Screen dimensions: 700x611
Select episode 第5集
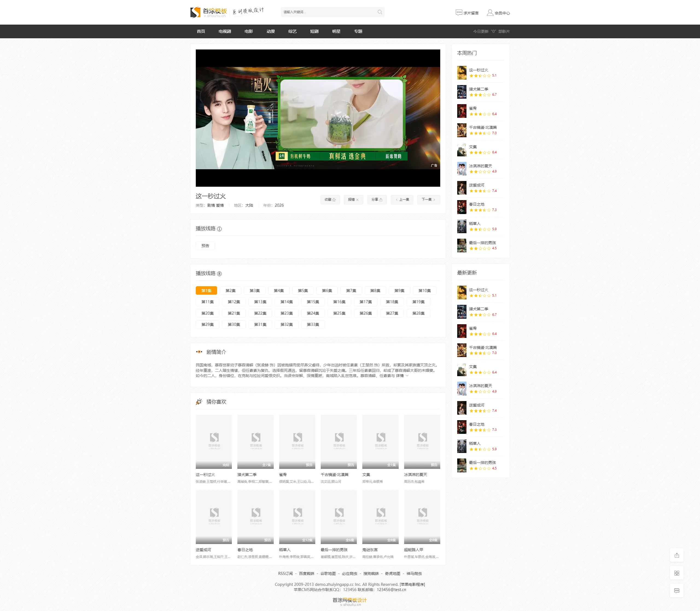click(x=303, y=291)
